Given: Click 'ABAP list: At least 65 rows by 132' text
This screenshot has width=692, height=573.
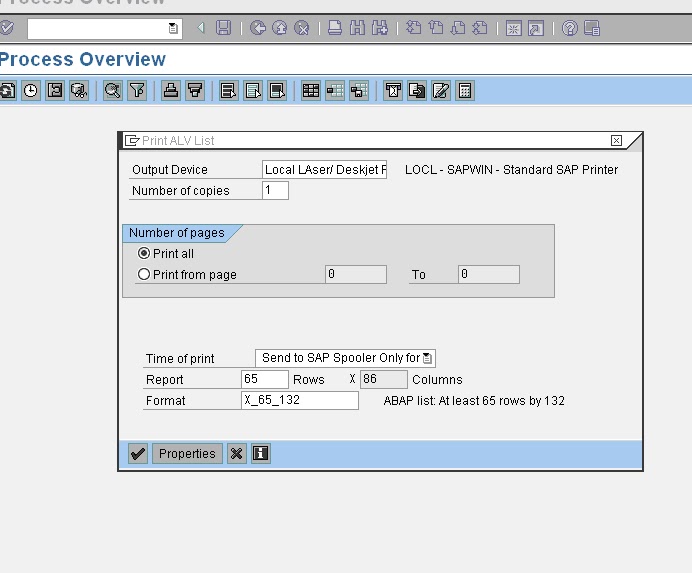Looking at the screenshot, I should 474,400.
